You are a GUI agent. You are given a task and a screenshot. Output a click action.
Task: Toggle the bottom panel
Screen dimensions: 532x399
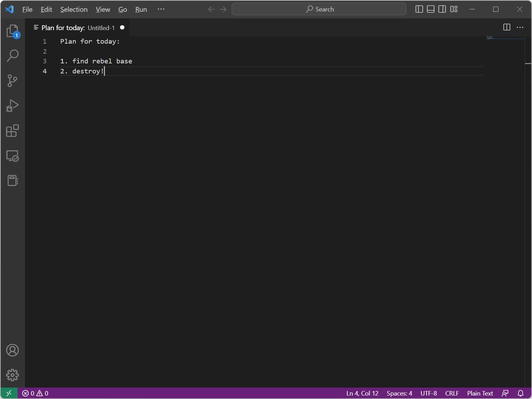(x=431, y=9)
